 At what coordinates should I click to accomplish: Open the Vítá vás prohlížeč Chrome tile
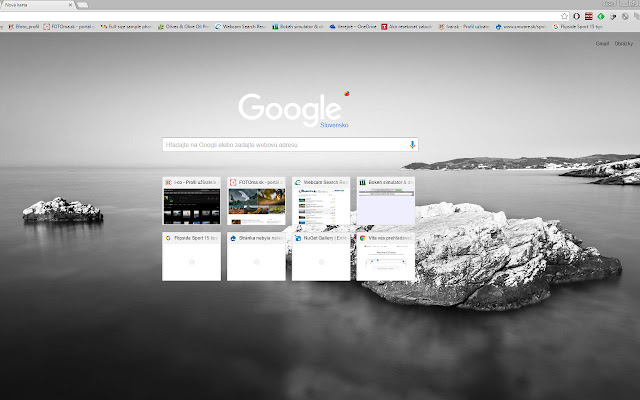pyautogui.click(x=386, y=257)
